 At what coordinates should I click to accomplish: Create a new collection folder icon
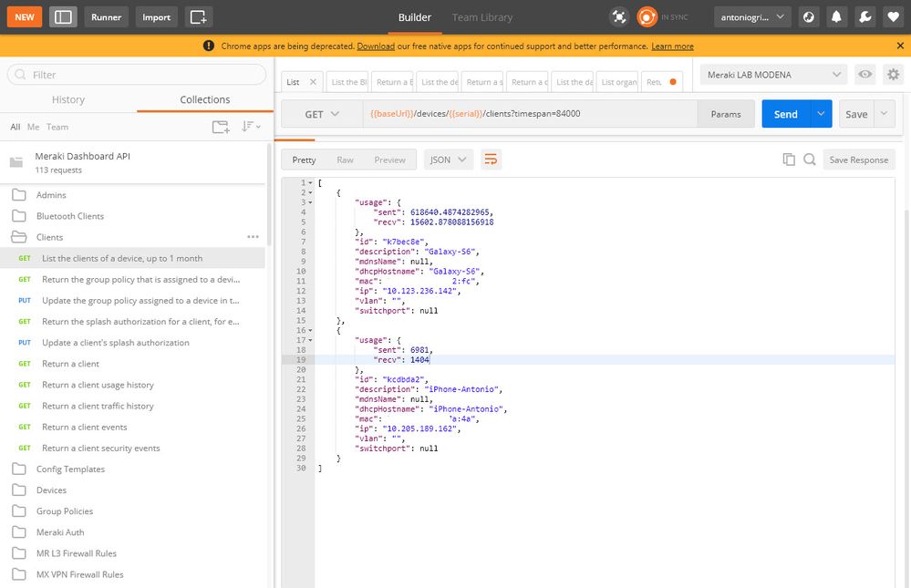pyautogui.click(x=221, y=127)
